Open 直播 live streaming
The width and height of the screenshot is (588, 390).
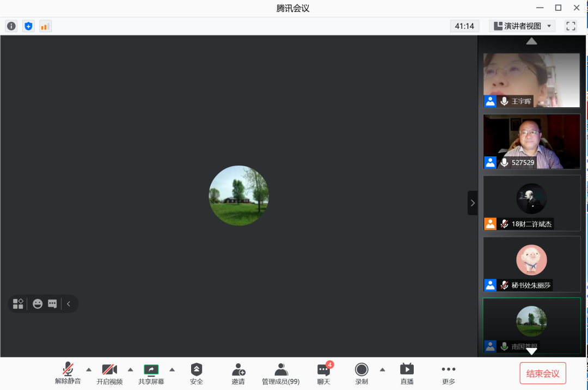407,374
